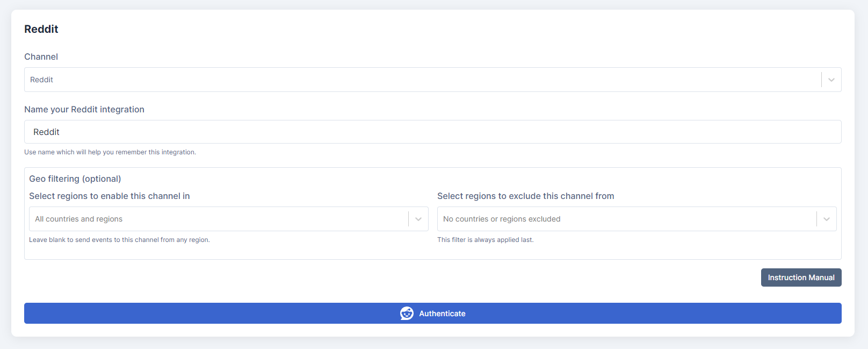Screen dimensions: 868x349
Task: Click the 'Select regions to exclude' label
Action: (525, 196)
